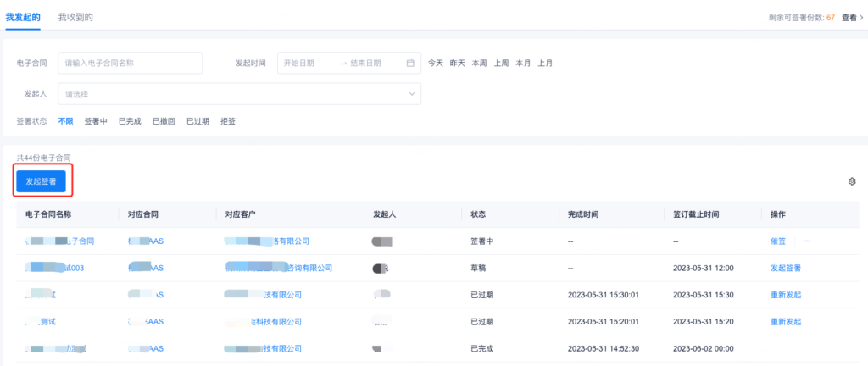Click 查看 to view remaining signing quota
This screenshot has height=366, width=868.
click(x=852, y=17)
